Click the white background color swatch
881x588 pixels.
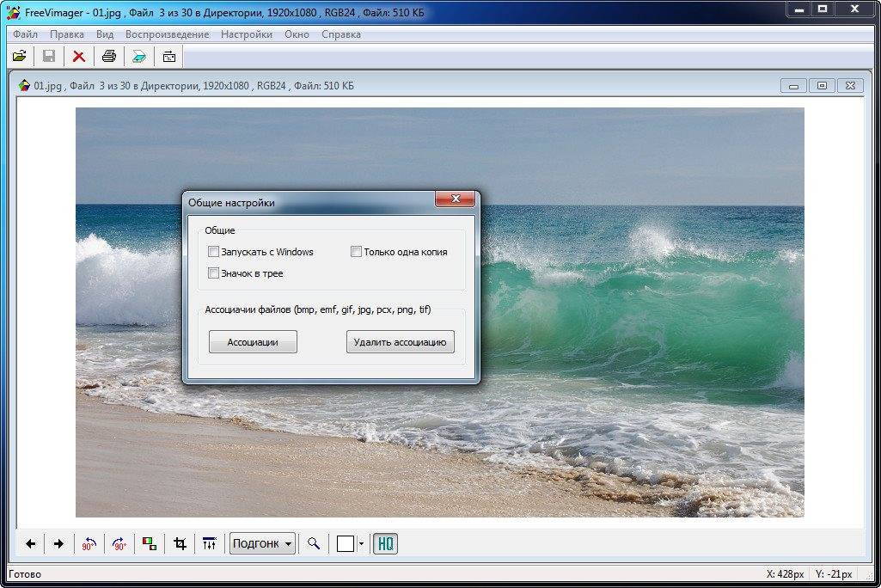(345, 543)
